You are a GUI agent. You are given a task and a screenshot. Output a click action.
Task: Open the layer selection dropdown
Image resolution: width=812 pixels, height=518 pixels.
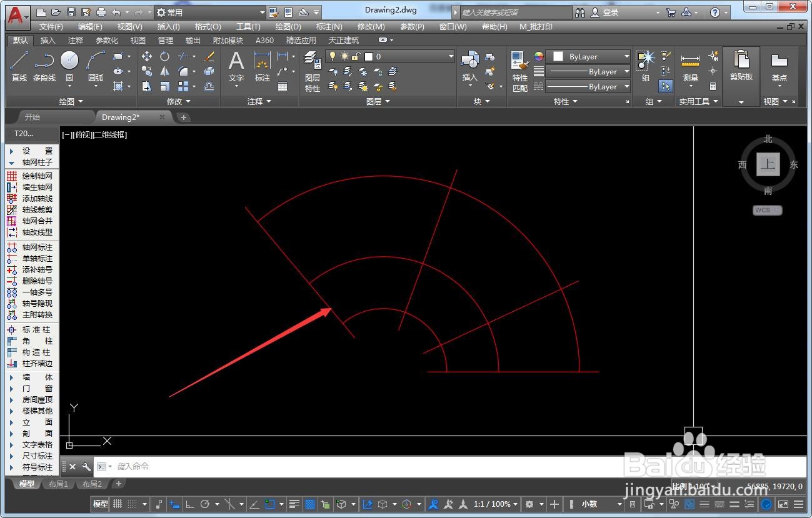389,56
